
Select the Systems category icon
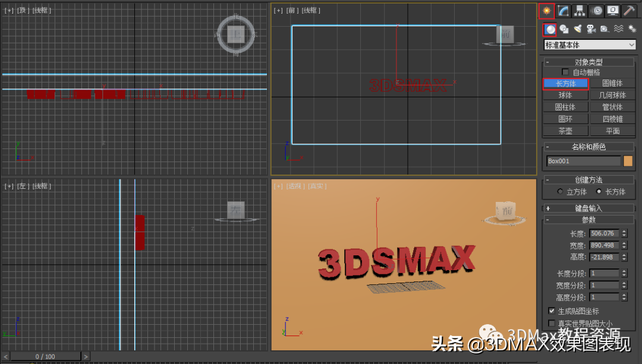click(x=632, y=29)
